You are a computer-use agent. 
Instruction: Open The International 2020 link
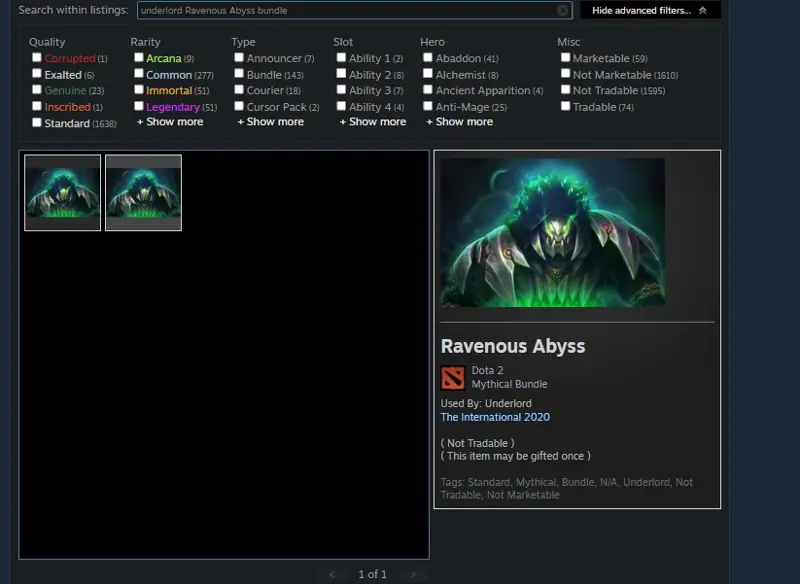tap(495, 417)
